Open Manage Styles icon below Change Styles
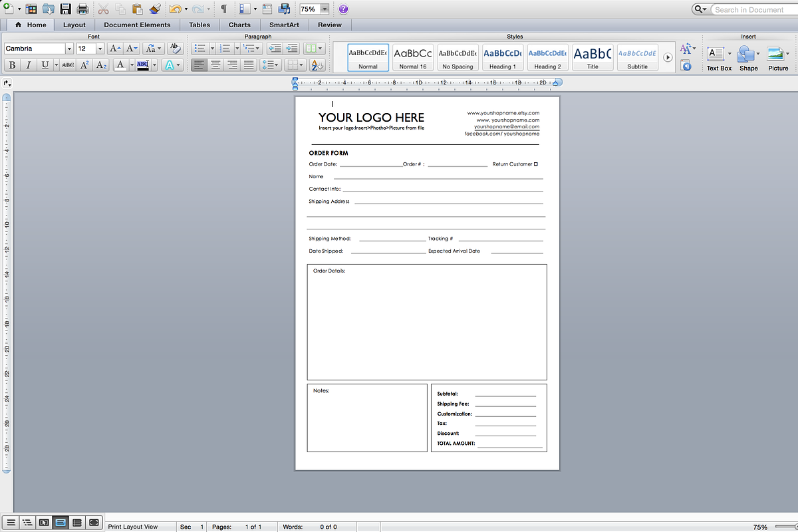Viewport: 798px width, 532px height. point(687,65)
